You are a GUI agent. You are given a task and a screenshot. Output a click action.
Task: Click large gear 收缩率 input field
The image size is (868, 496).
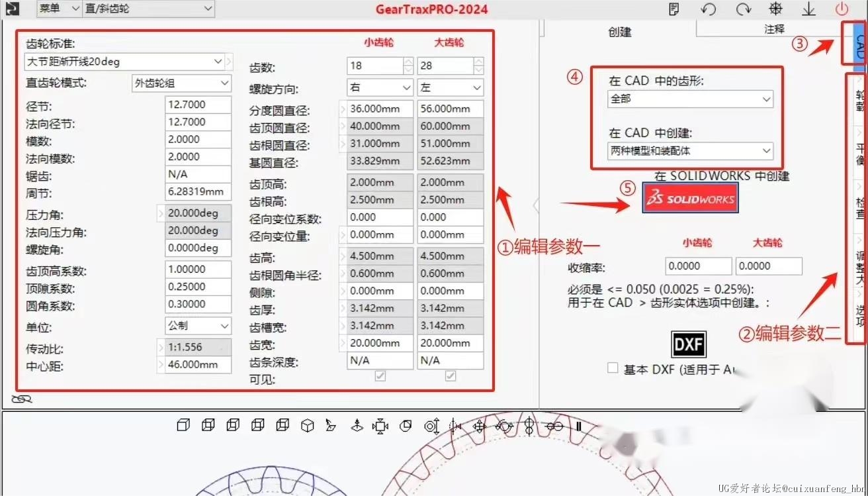769,266
